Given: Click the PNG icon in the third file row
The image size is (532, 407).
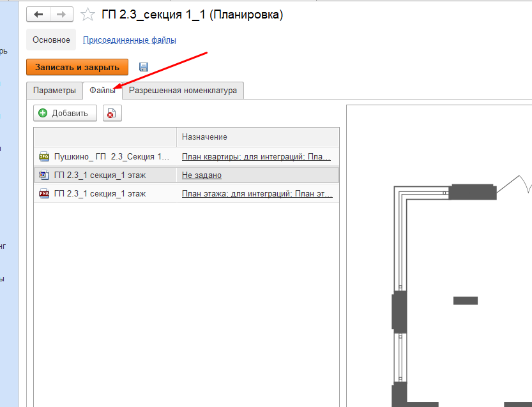Looking at the screenshot, I should [44, 193].
